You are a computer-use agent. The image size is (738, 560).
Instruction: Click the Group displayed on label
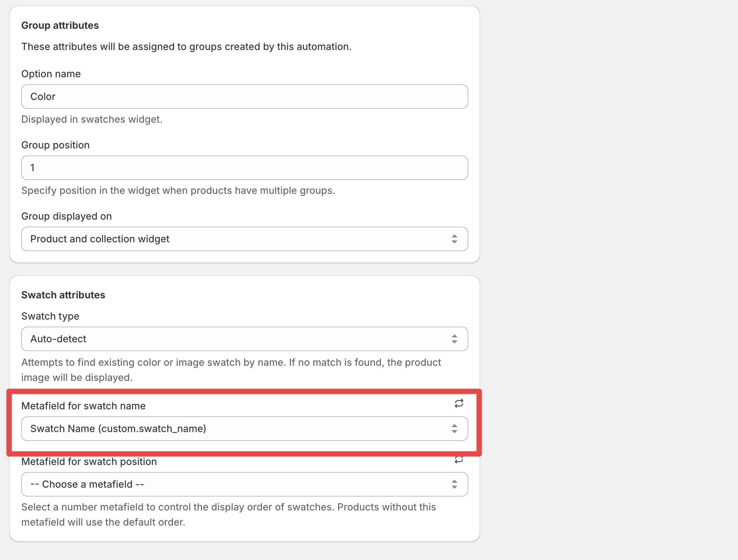click(66, 216)
